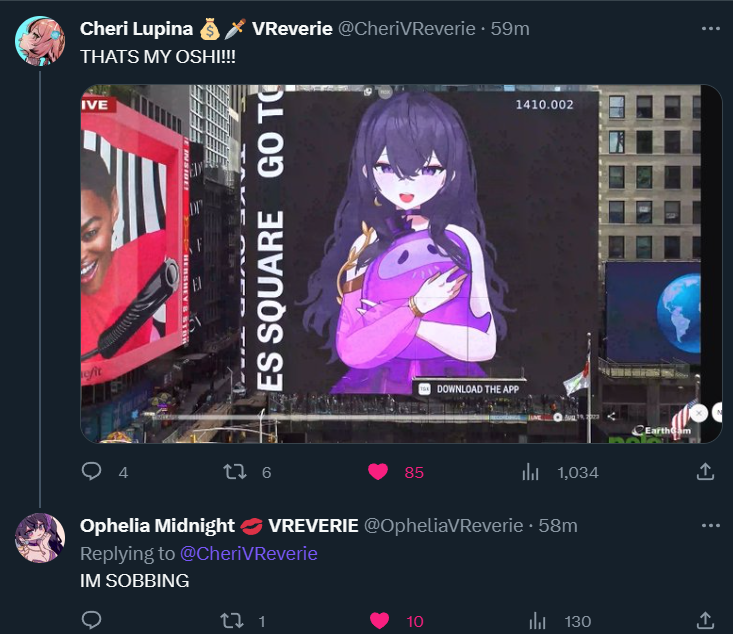Image resolution: width=733 pixels, height=634 pixels.
Task: Click the @CheriVReverie mention link
Action: pyautogui.click(x=249, y=554)
